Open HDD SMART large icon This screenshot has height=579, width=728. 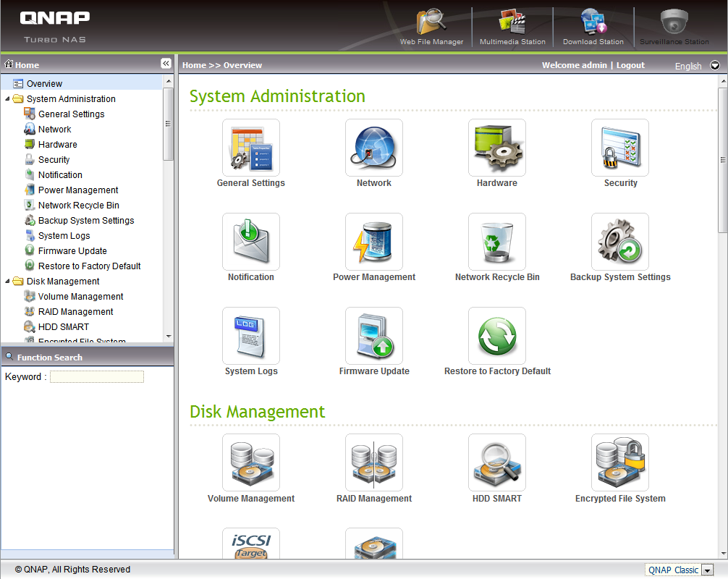(496, 462)
